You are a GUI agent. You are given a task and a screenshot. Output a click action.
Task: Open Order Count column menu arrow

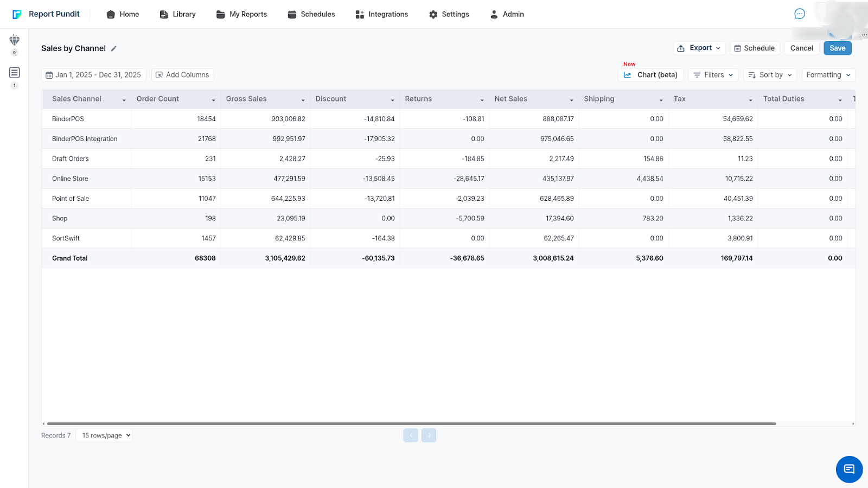213,100
